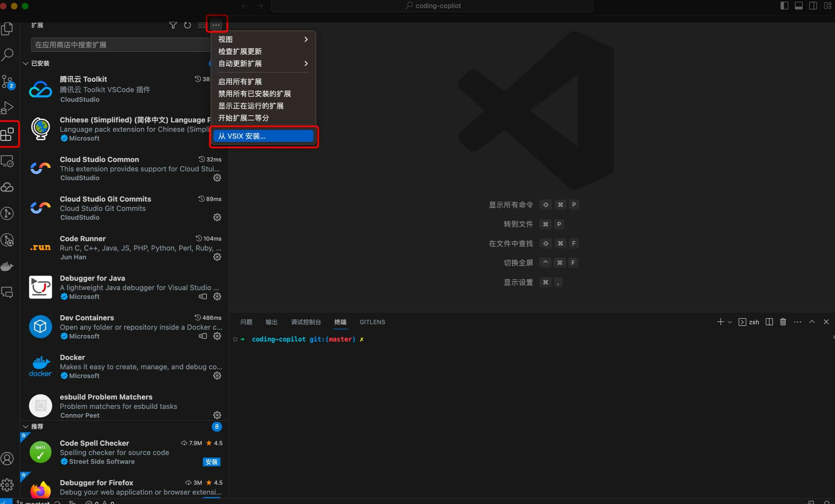Install the Code Spell Checker extension

[212, 462]
